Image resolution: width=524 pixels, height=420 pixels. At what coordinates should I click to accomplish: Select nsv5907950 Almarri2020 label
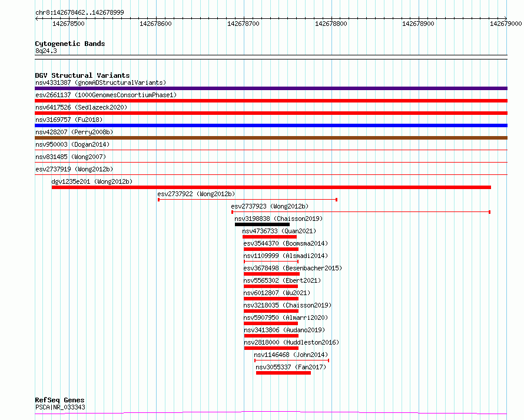(x=286, y=318)
